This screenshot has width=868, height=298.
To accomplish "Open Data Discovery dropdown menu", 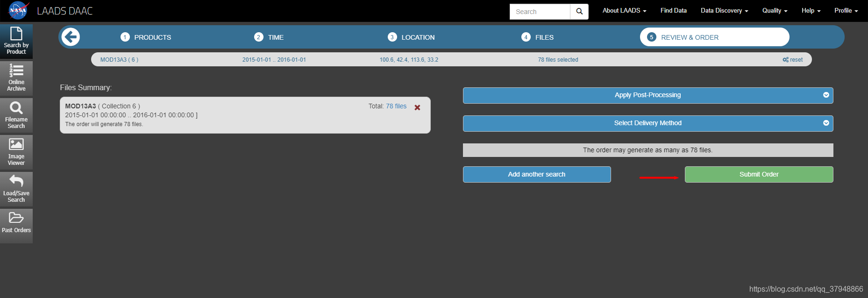I will click(x=724, y=10).
